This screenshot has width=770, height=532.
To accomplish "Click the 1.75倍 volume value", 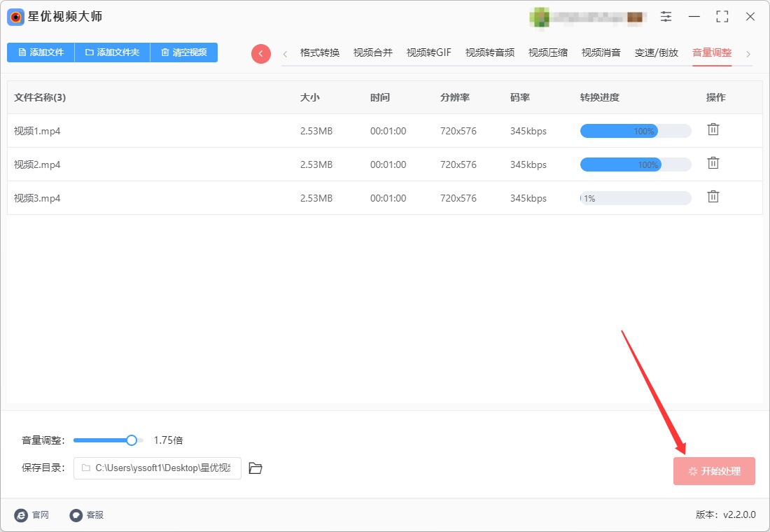I will click(x=169, y=440).
